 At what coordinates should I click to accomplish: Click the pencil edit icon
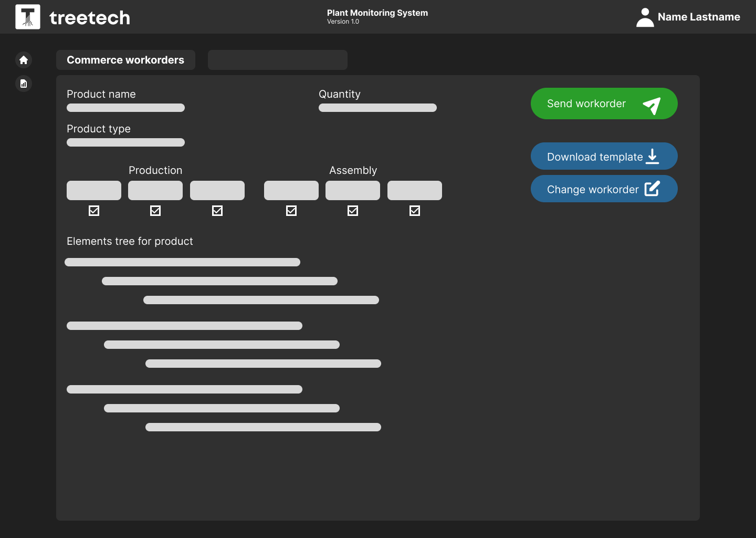coord(652,189)
